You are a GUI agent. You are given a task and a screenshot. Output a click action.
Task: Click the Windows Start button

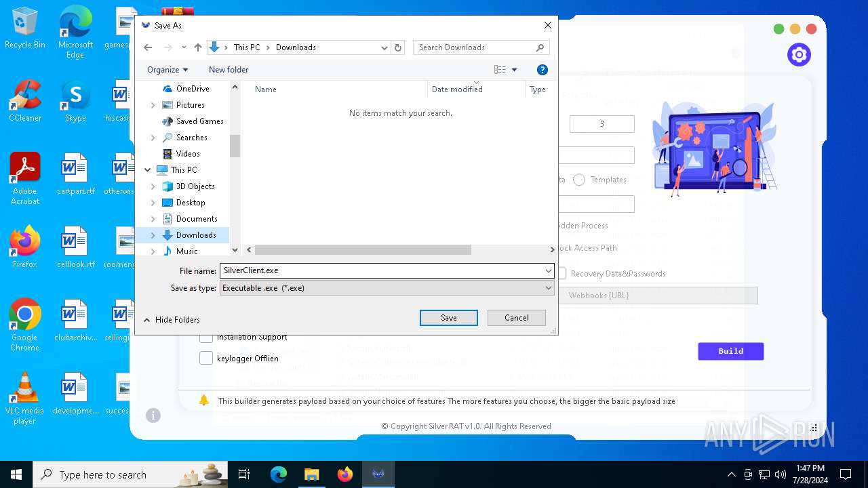(x=16, y=474)
